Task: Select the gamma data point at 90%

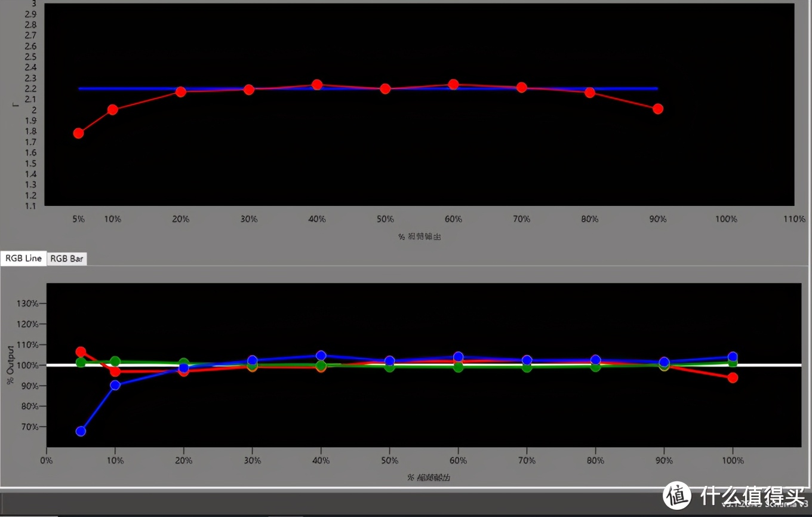Action: pyautogui.click(x=658, y=109)
